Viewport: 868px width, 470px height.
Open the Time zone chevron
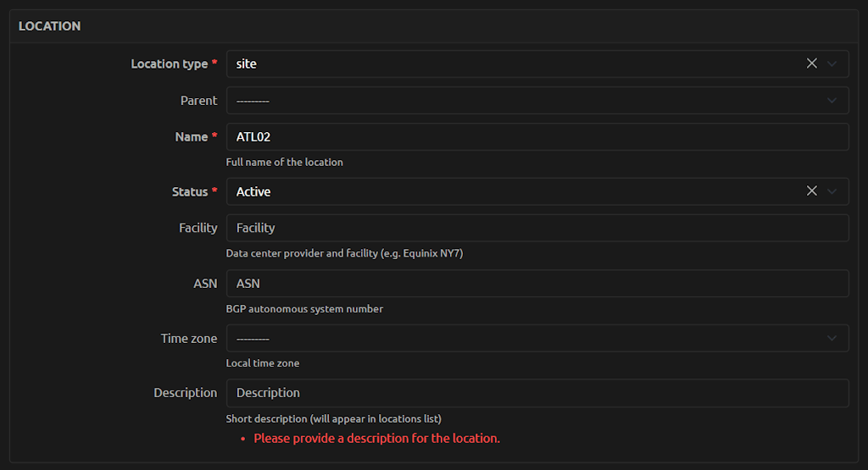coord(832,338)
